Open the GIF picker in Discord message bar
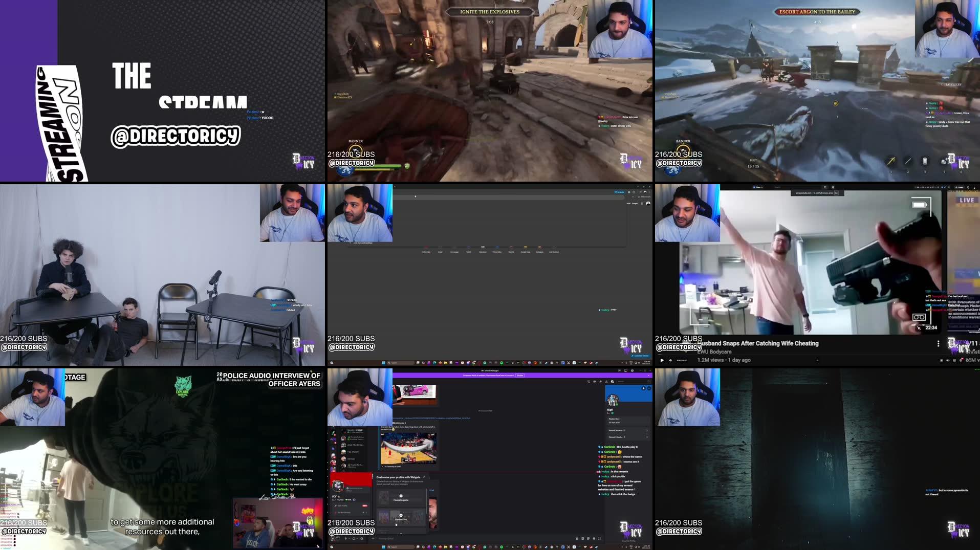 point(583,539)
